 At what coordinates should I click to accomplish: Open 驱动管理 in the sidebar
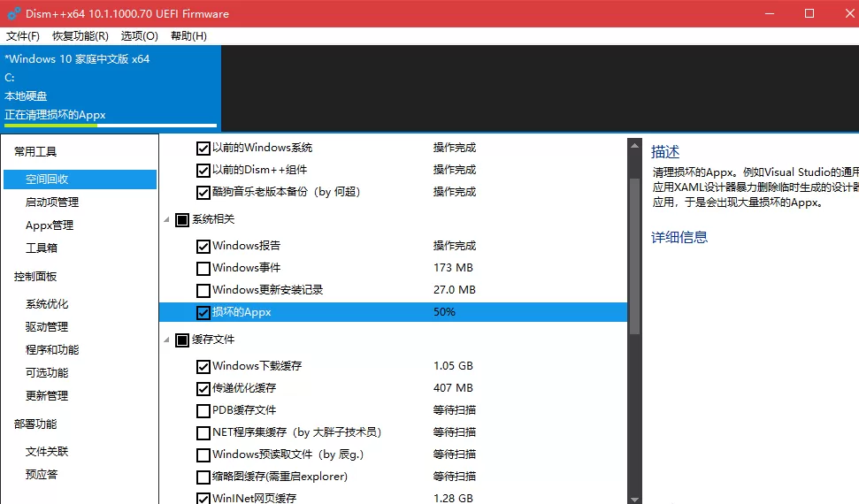[47, 327]
